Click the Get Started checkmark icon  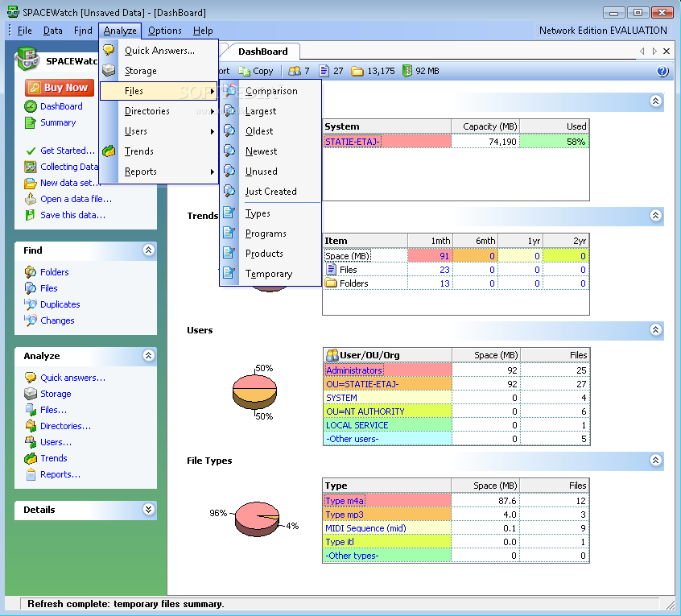click(x=31, y=151)
